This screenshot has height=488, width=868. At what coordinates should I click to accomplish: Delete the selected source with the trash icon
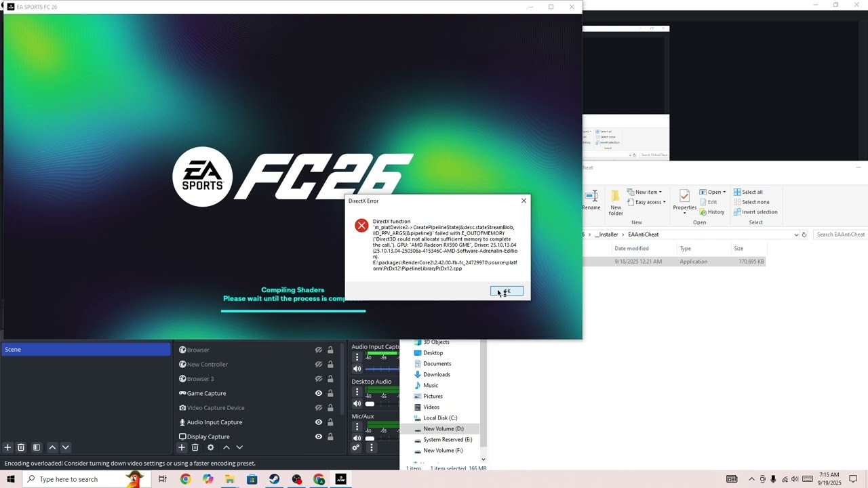click(x=195, y=447)
